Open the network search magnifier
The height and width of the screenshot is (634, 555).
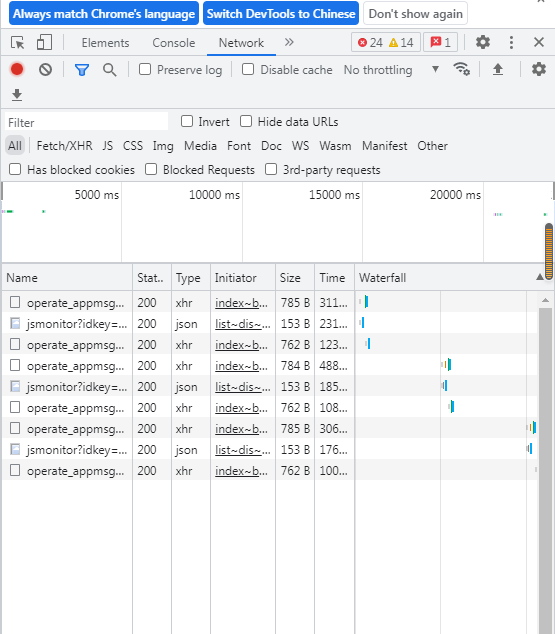coord(110,70)
